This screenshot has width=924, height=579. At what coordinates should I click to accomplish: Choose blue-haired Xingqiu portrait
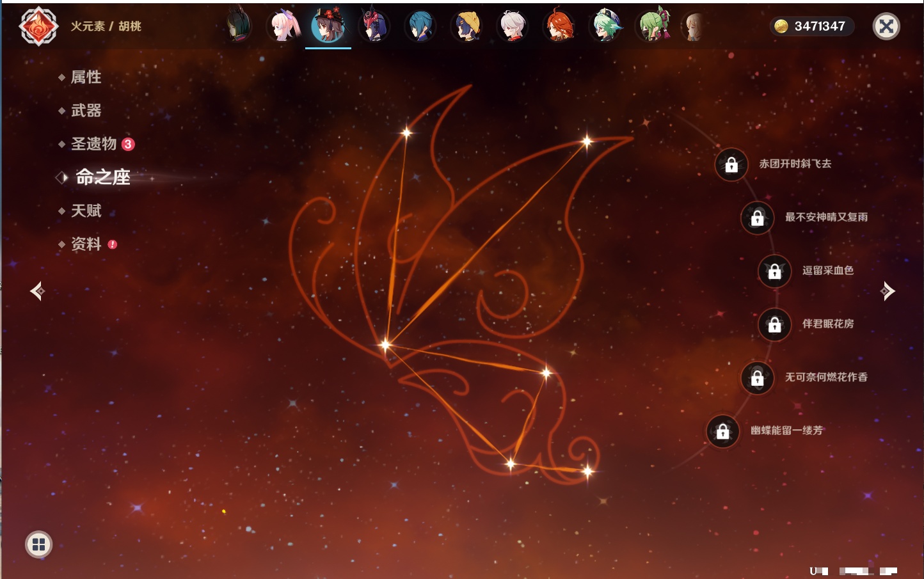(x=420, y=26)
